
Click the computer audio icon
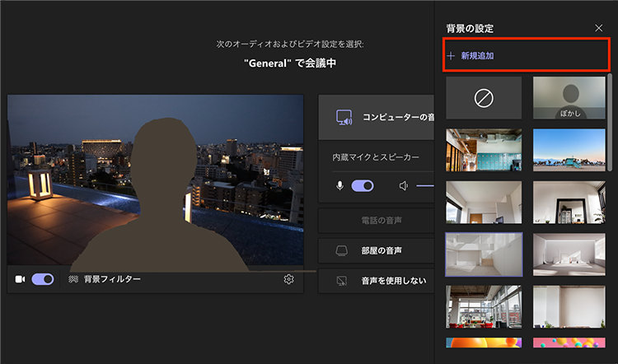click(x=344, y=118)
